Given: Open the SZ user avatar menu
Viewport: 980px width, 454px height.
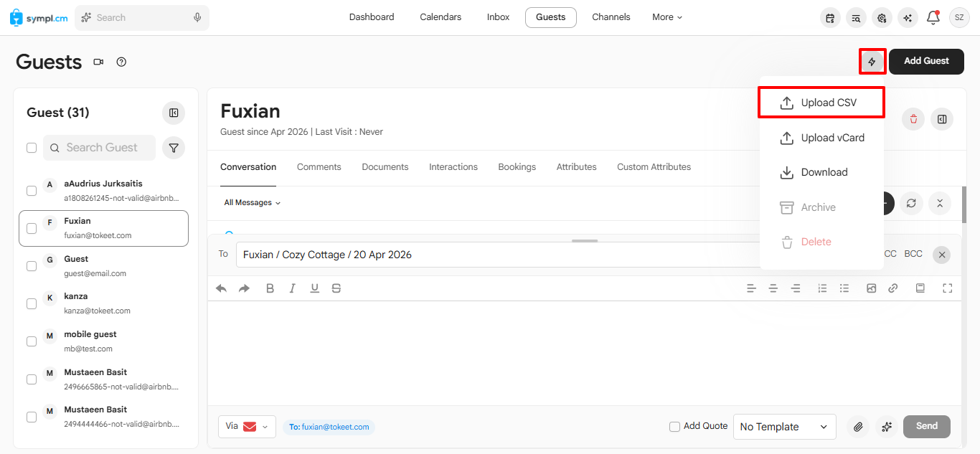Looking at the screenshot, I should click(959, 18).
